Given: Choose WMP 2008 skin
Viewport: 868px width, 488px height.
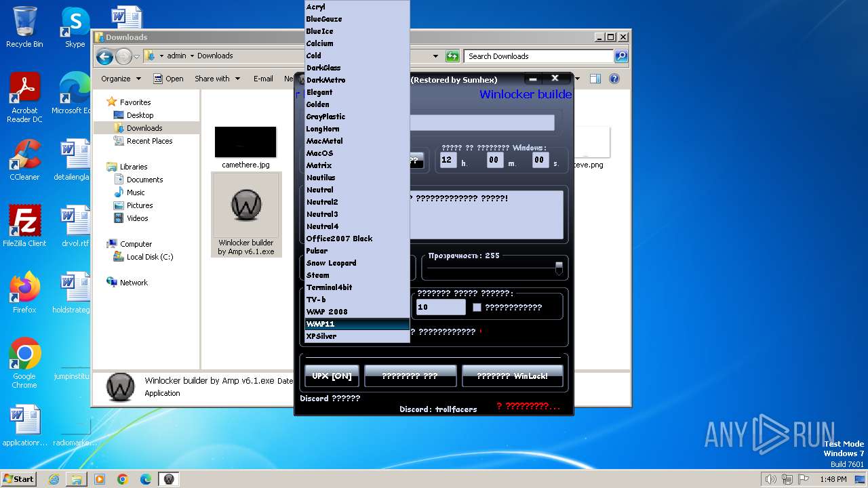Looking at the screenshot, I should point(357,312).
